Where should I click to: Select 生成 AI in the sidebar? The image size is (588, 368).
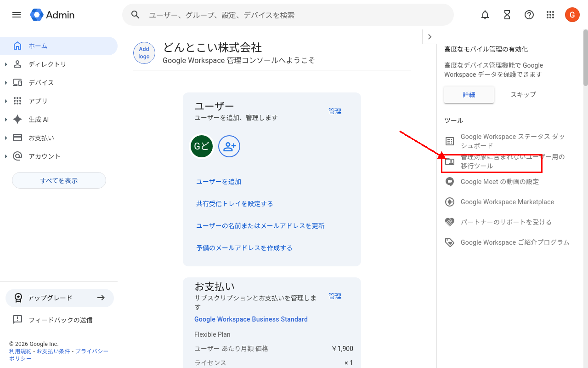point(59,120)
